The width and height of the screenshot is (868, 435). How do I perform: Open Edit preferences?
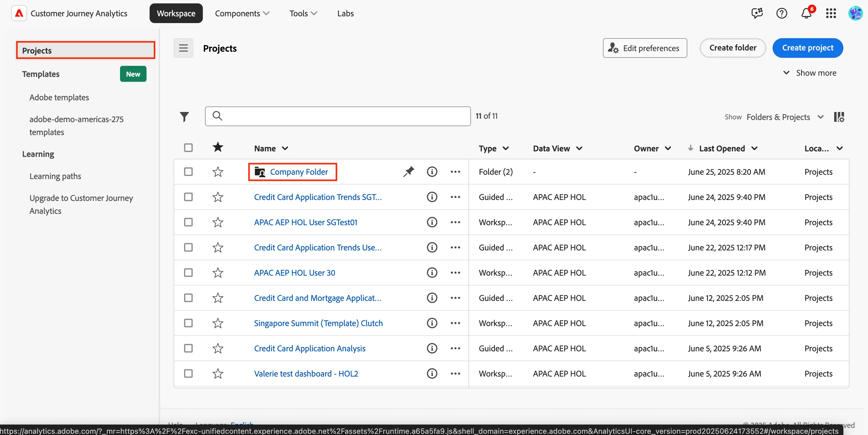[645, 48]
